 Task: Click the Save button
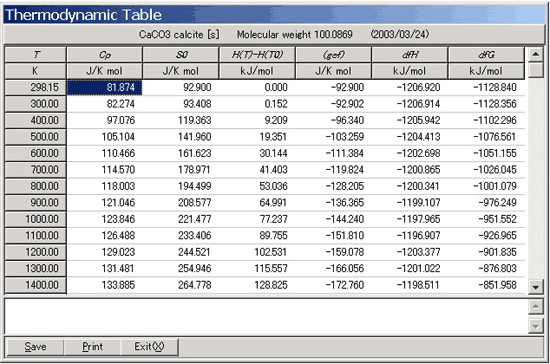click(35, 347)
